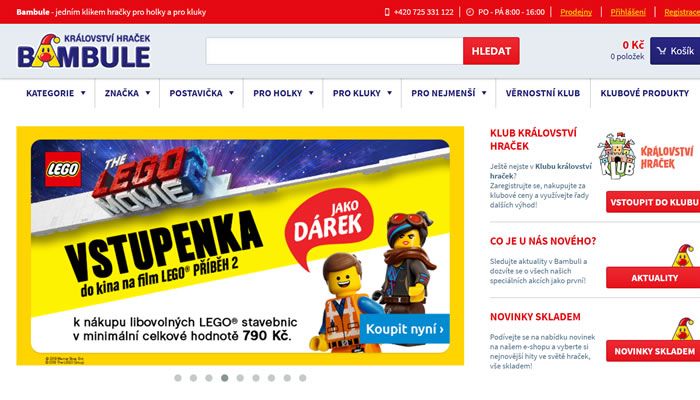
Task: Open the Přihlášení login link
Action: (x=628, y=12)
